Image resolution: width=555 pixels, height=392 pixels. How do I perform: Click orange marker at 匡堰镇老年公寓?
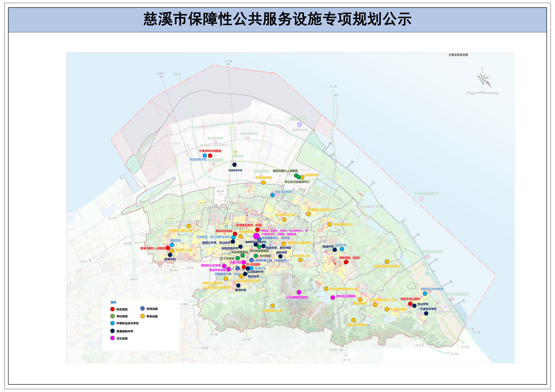point(272,306)
